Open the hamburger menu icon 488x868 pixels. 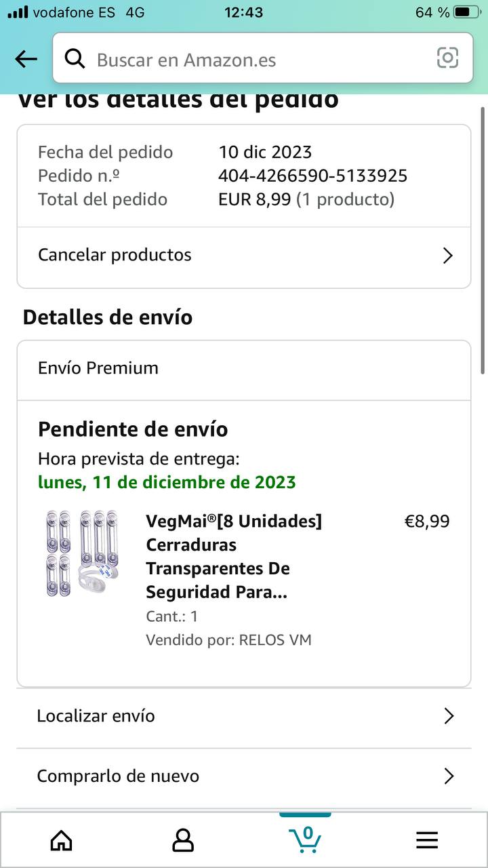coord(427,840)
